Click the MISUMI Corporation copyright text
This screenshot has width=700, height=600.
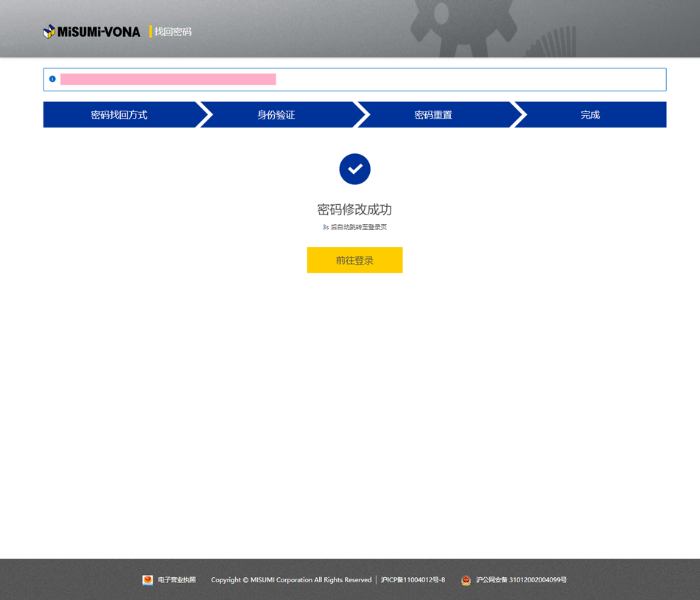(291, 580)
